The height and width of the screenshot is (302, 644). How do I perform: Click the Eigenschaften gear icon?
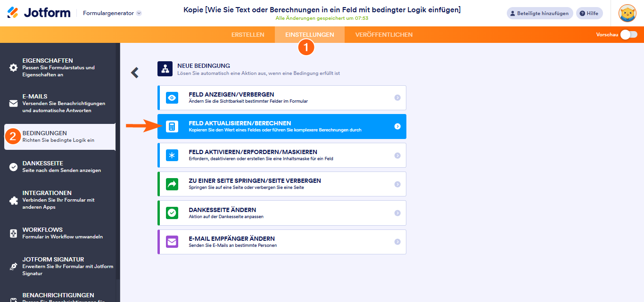(14, 68)
